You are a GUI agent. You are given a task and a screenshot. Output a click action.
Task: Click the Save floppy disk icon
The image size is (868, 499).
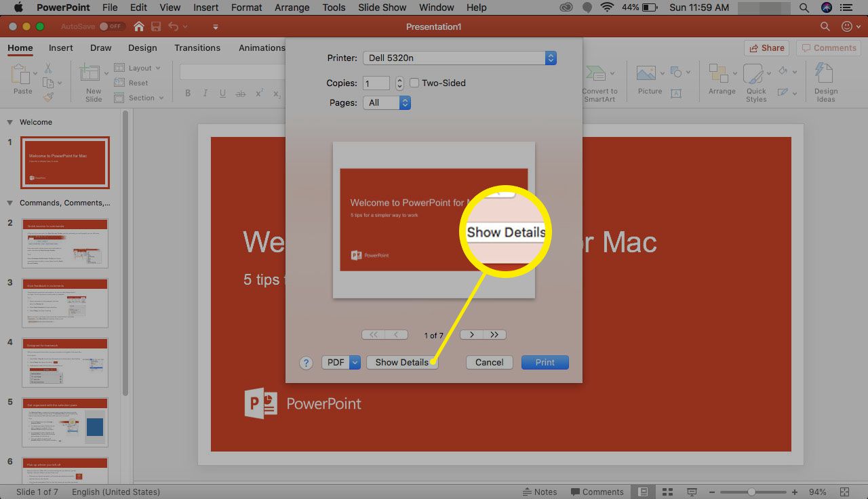(x=156, y=26)
